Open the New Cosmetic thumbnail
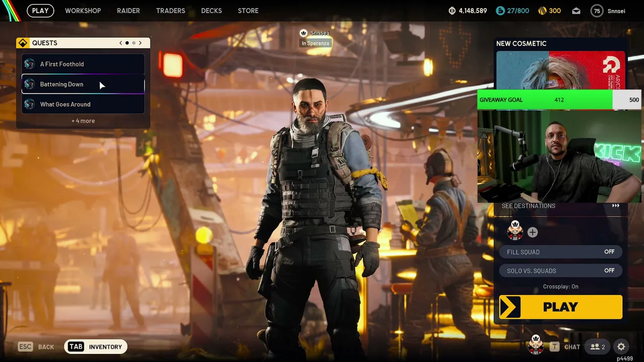644x362 pixels. pos(560,70)
